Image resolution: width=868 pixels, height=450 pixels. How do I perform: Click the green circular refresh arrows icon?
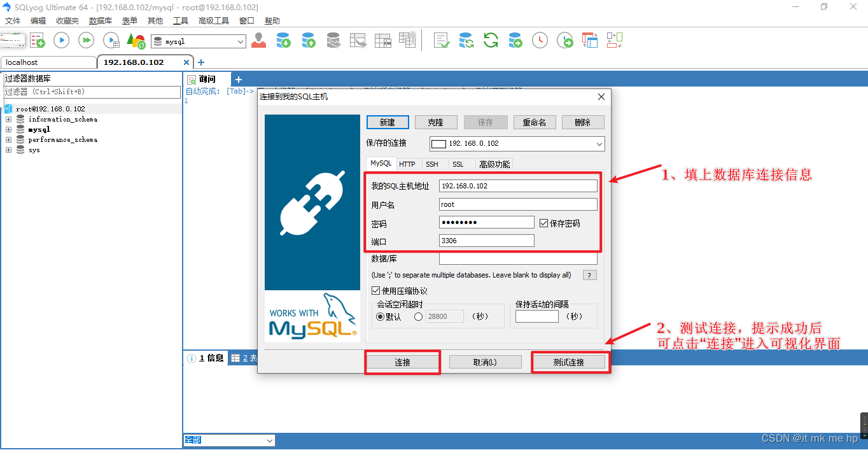click(x=491, y=41)
